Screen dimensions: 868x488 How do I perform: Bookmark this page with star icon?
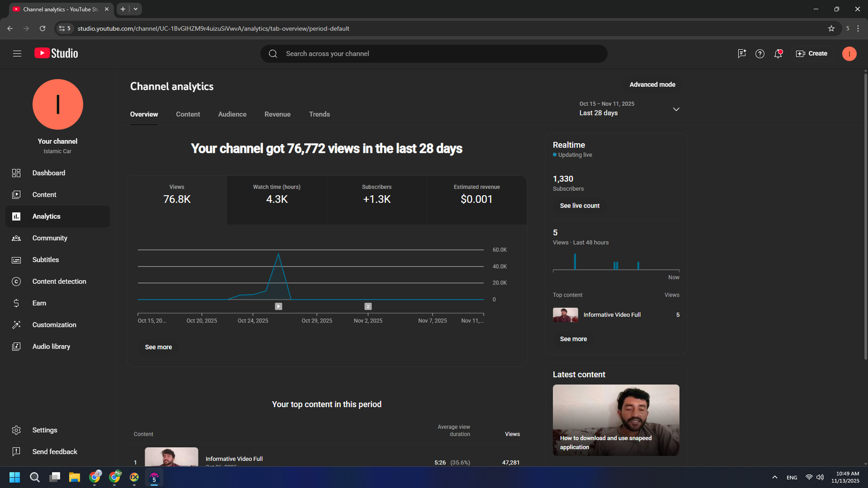831,29
